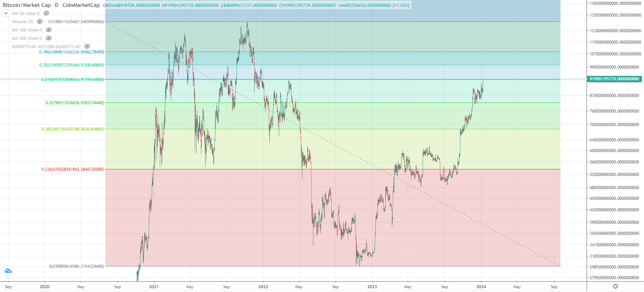Click the 990000000000 price axis label
Image resolution: width=644 pixels, height=292 pixels.
(615, 67)
